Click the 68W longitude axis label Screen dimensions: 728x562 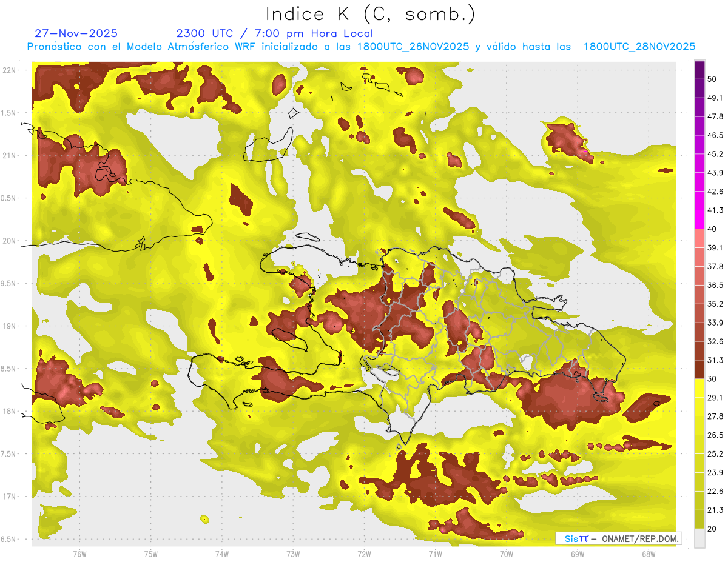(x=648, y=554)
